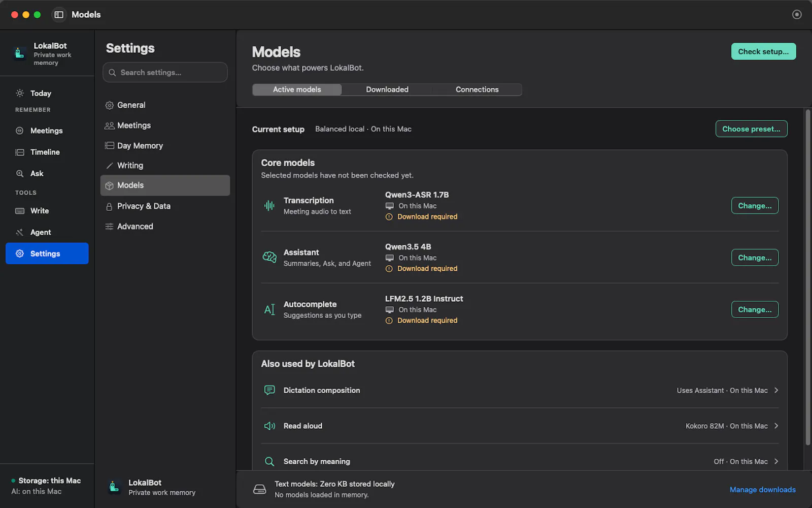Click the Search by meaning magnifier icon
Viewport: 812px width, 508px height.
point(269,461)
